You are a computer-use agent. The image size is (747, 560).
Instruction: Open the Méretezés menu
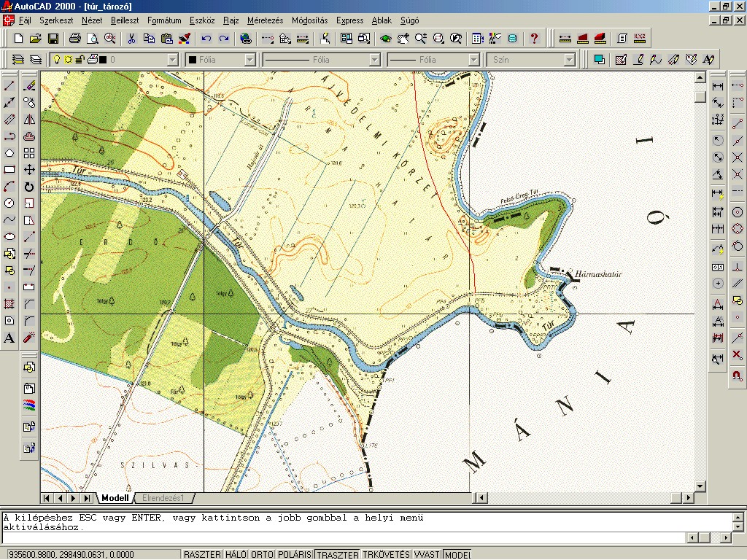(265, 20)
